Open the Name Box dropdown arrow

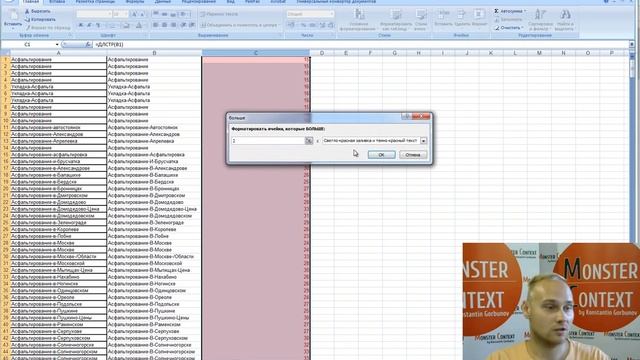pyautogui.click(x=57, y=44)
